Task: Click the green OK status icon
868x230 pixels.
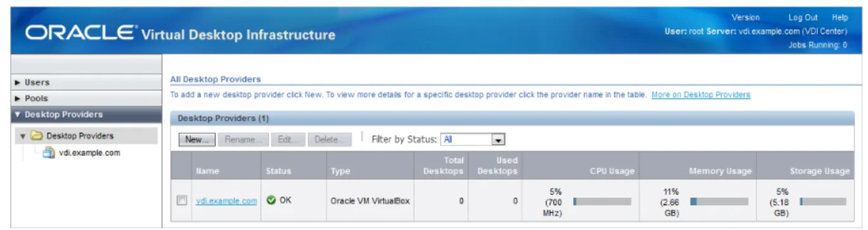Action: (x=271, y=200)
